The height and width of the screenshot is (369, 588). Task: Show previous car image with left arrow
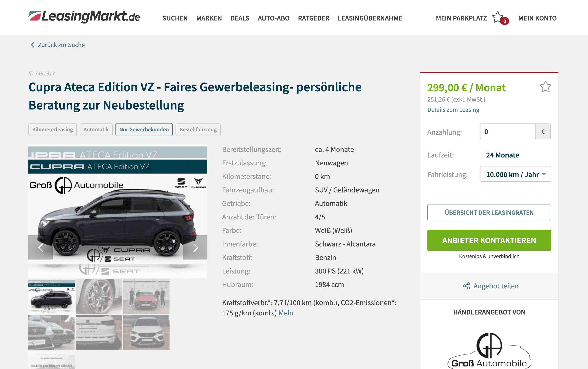pyautogui.click(x=41, y=247)
